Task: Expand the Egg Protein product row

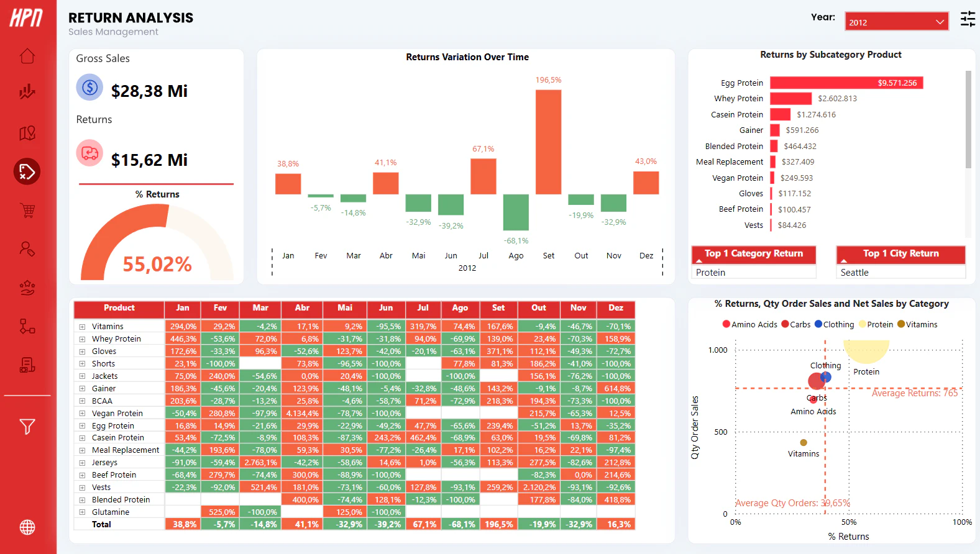Action: click(81, 426)
